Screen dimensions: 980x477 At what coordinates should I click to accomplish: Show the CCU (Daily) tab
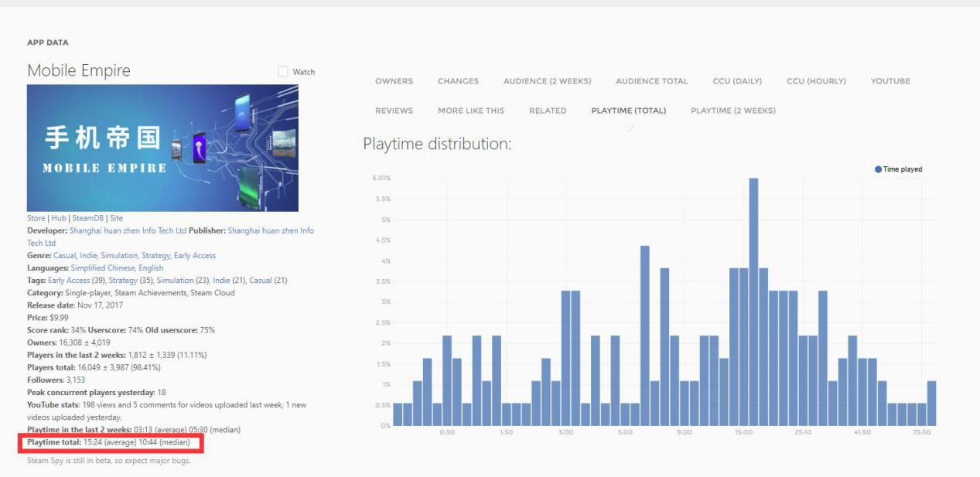point(736,81)
